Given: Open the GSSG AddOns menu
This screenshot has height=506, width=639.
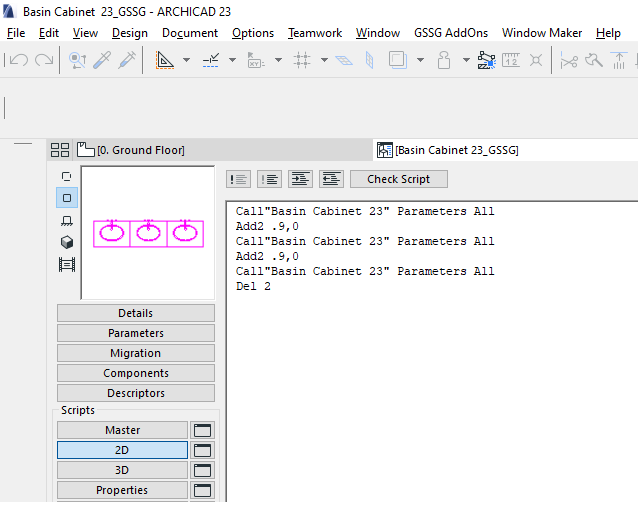Looking at the screenshot, I should click(451, 33).
